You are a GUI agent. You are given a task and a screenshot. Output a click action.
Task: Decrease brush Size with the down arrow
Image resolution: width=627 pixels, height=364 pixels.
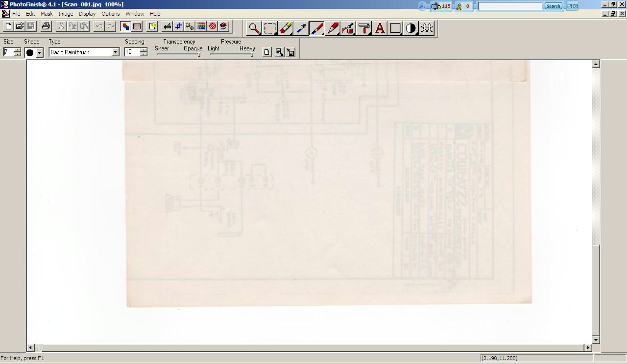point(18,54)
